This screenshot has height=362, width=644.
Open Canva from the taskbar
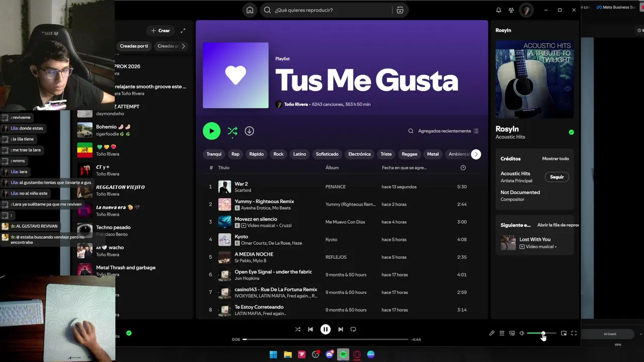371,354
